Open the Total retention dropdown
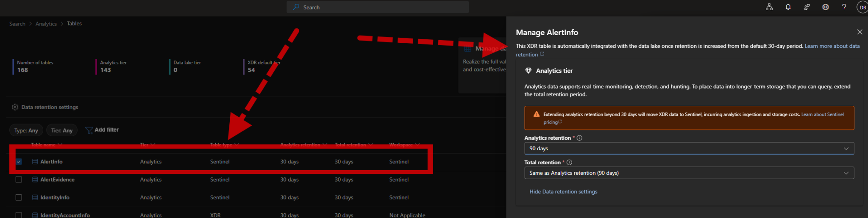868x218 pixels. (x=689, y=173)
